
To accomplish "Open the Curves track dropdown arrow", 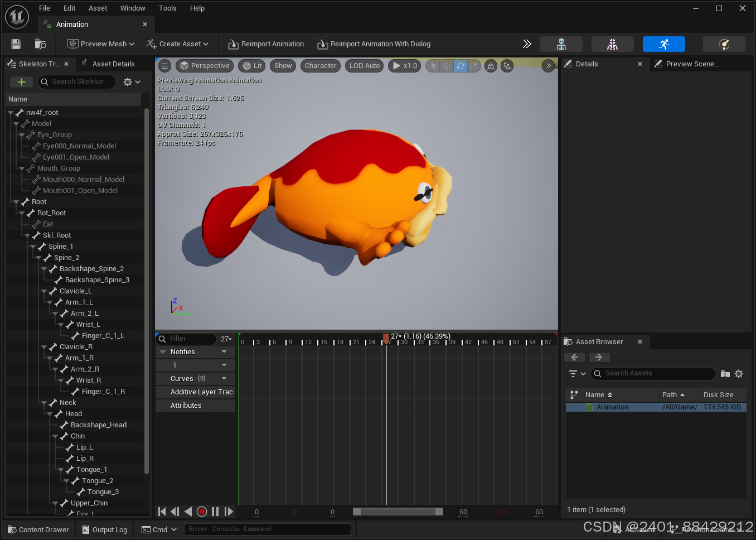I will pos(224,379).
